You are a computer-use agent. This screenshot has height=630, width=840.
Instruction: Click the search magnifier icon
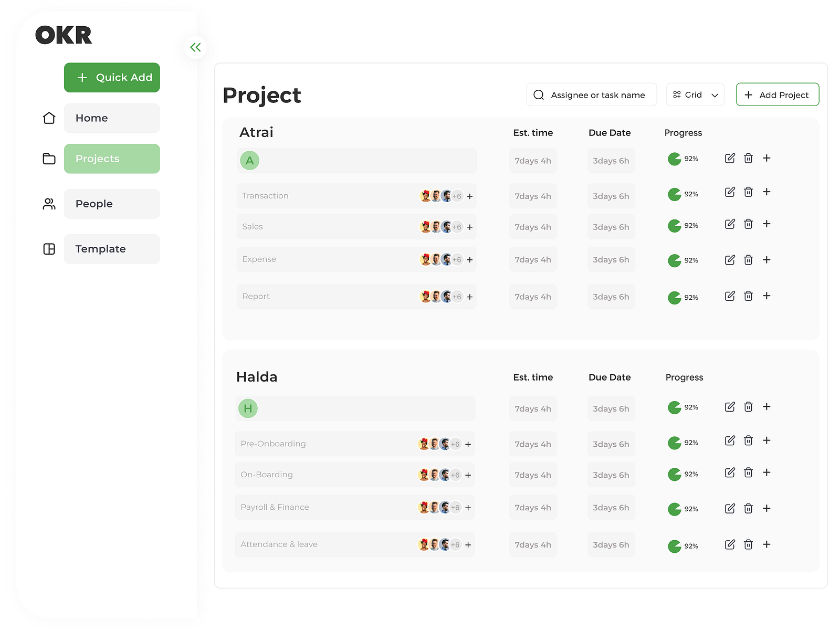tap(539, 94)
